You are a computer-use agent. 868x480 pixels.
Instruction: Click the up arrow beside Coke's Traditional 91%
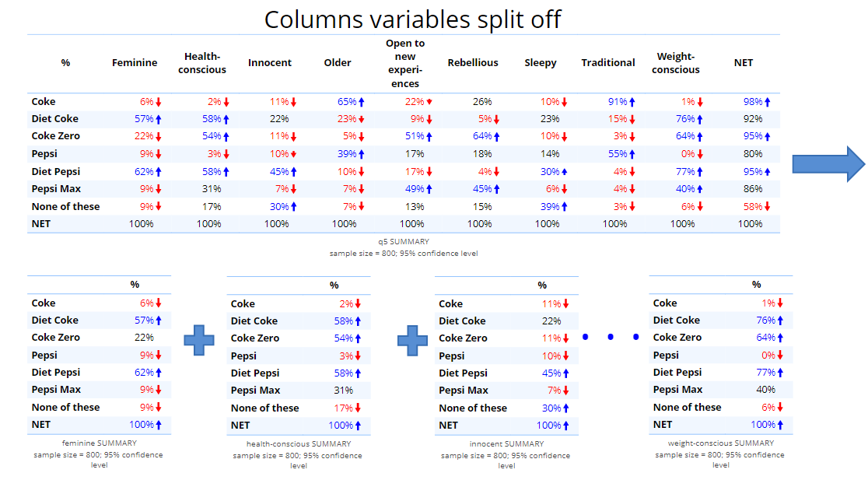coord(634,102)
